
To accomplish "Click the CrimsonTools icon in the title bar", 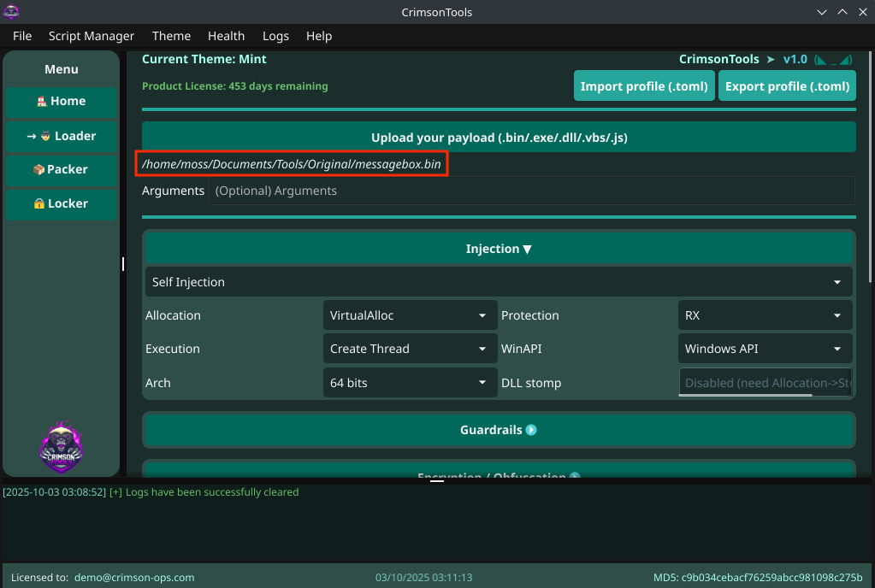I will 11,12.
